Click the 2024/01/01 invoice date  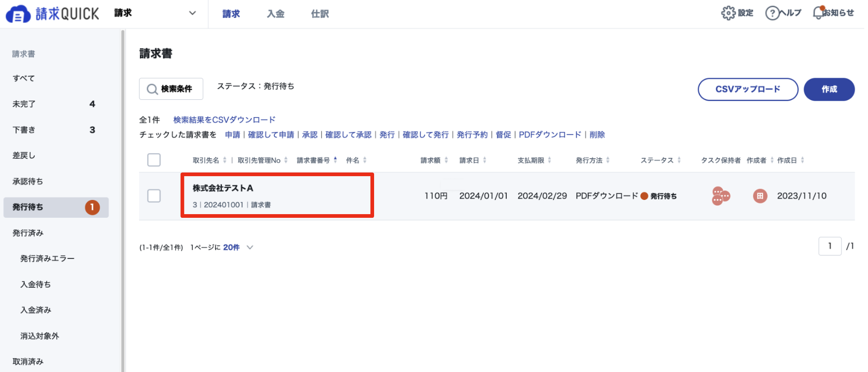483,196
